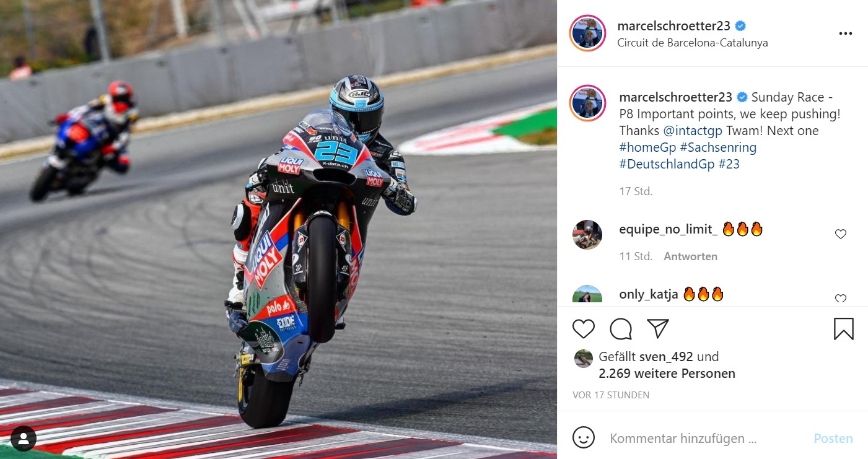Open the Circuit de Barcelona-Catalunya location

click(693, 43)
